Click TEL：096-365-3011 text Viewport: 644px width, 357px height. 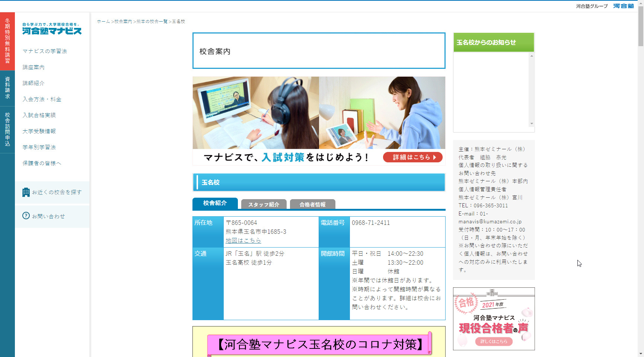(x=483, y=205)
